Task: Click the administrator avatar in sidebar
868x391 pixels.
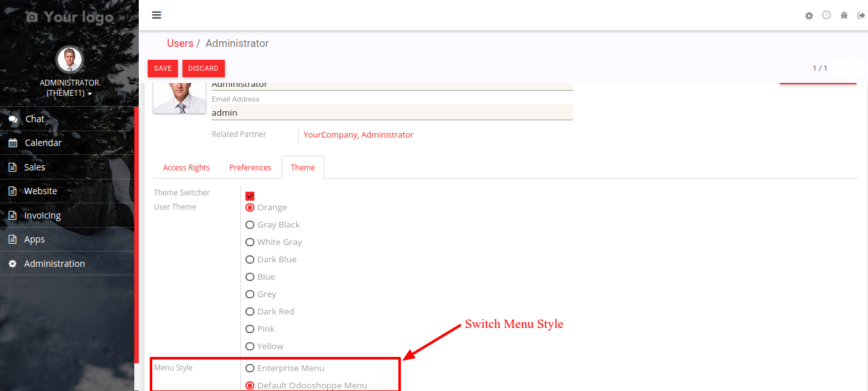Action: [69, 60]
